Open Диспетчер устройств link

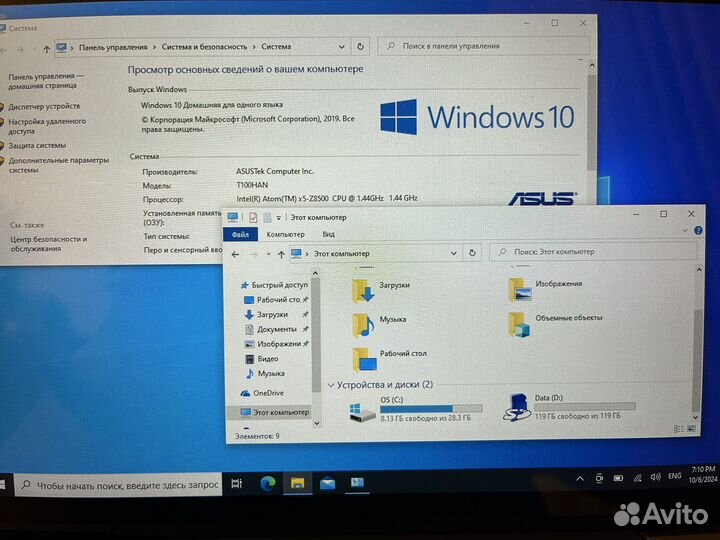[x=44, y=107]
